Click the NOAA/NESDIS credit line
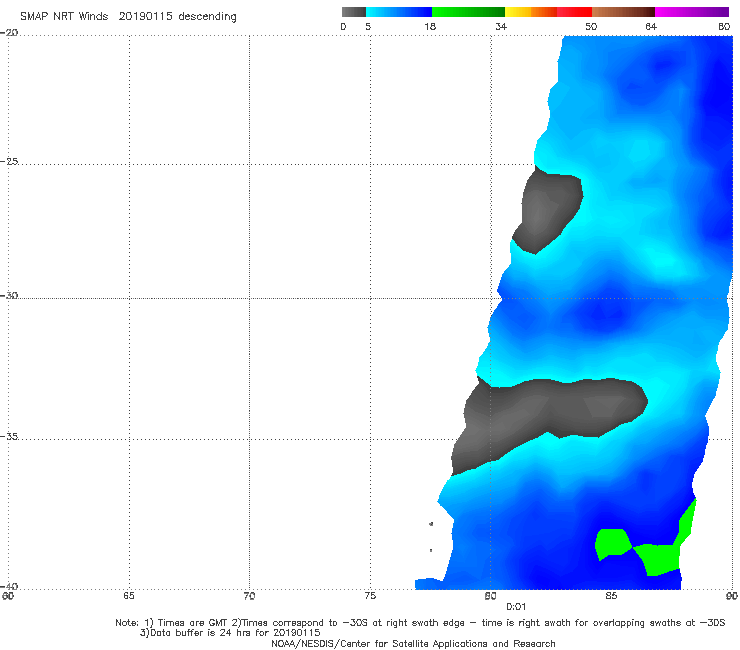Screen dimensions: 740x650 (413, 643)
